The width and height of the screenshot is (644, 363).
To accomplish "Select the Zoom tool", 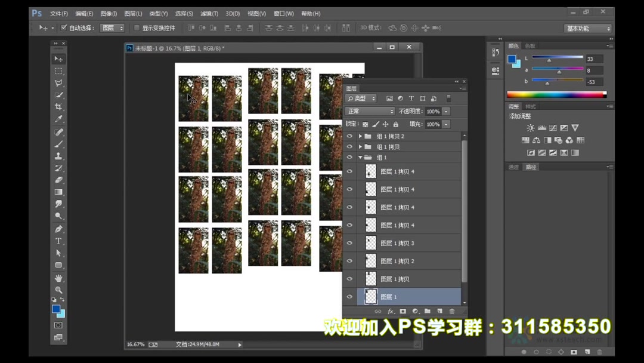I will [x=58, y=290].
